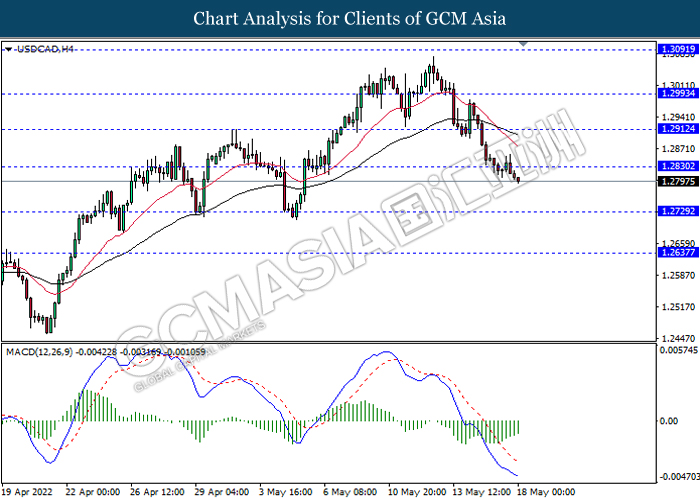The image size is (700, 500).
Task: Click the 1.25870 price axis value
Action: (x=679, y=275)
